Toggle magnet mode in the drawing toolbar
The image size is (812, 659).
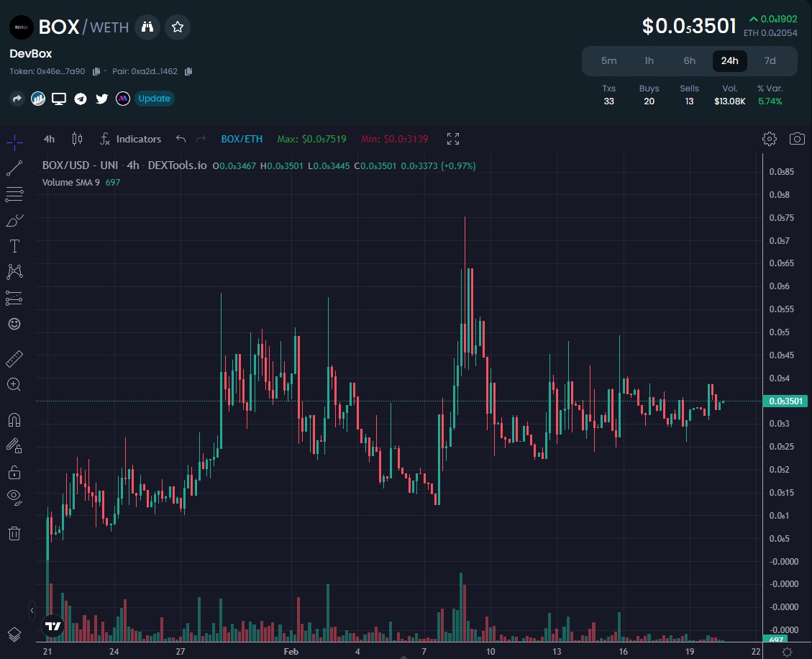(x=14, y=419)
